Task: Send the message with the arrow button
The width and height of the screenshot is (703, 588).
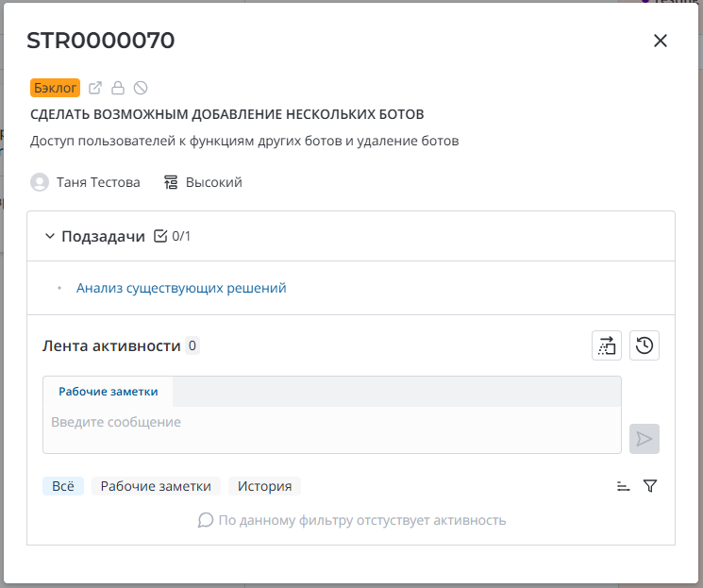Action: (644, 439)
